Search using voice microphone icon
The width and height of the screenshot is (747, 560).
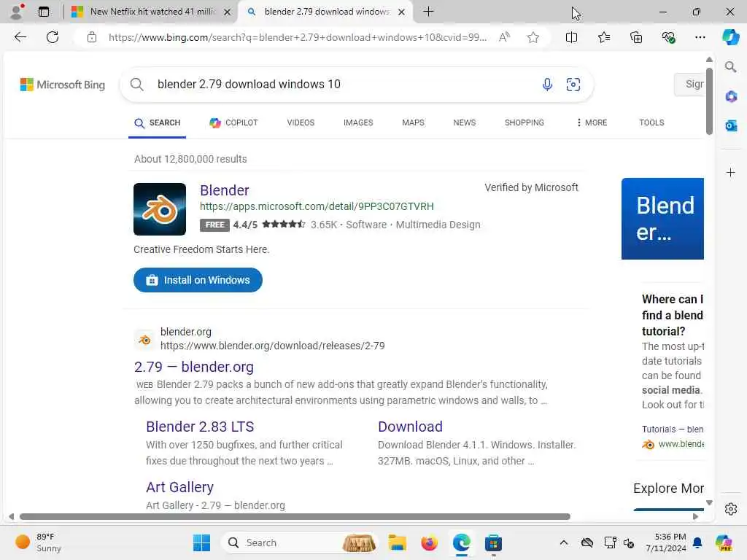547,85
